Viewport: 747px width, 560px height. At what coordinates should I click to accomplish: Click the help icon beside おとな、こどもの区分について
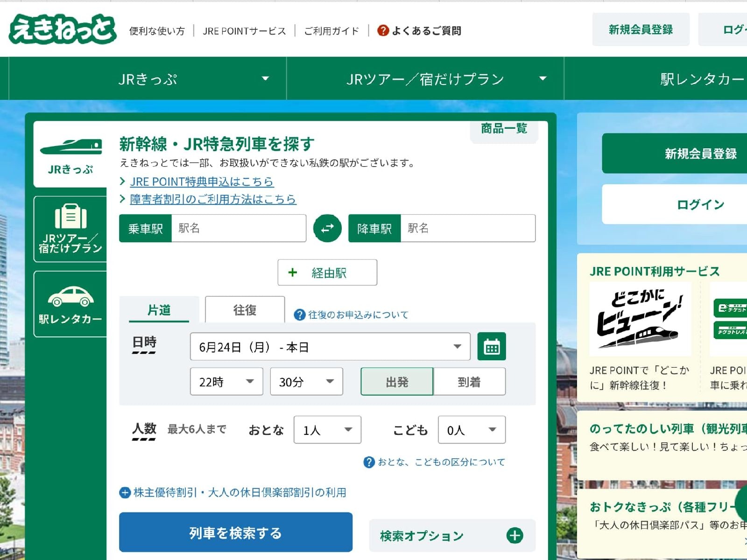369,462
